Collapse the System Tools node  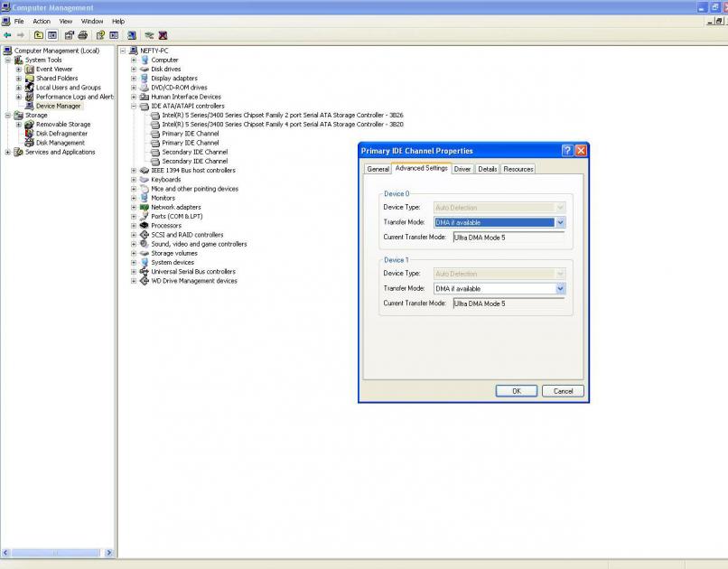tap(7, 60)
